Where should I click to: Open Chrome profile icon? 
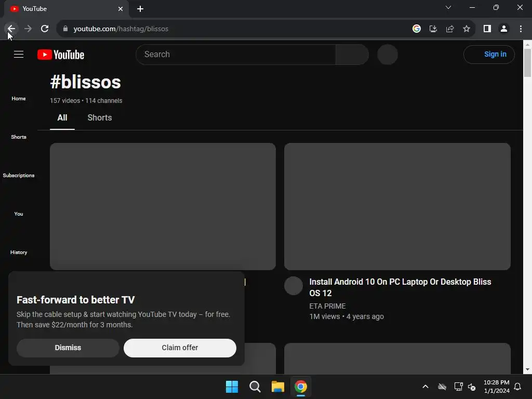[504, 29]
